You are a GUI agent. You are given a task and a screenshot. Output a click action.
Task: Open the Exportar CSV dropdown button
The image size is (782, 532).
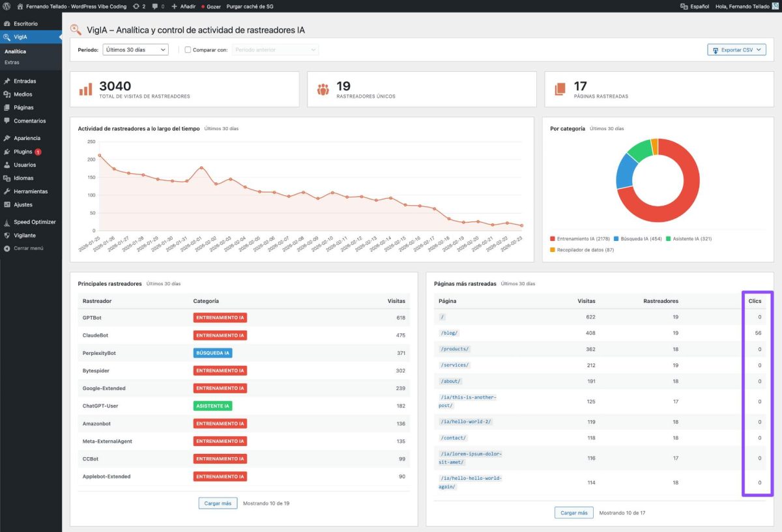click(x=736, y=49)
